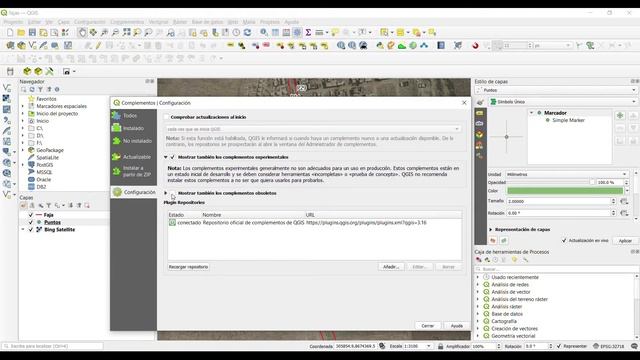
Task: Select the No instalado tab
Action: (x=133, y=141)
